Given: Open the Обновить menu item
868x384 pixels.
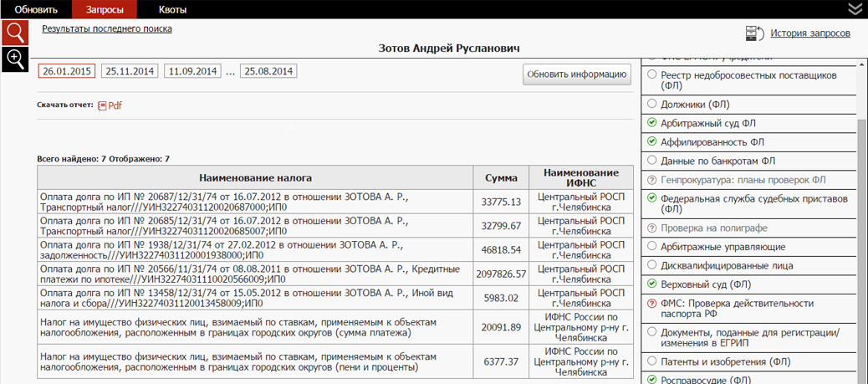Looking at the screenshot, I should click(x=36, y=9).
